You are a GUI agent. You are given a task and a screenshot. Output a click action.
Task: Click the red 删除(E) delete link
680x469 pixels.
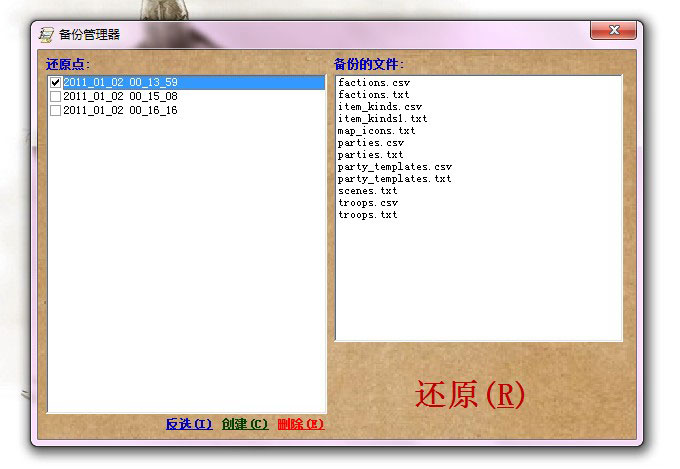[300, 424]
